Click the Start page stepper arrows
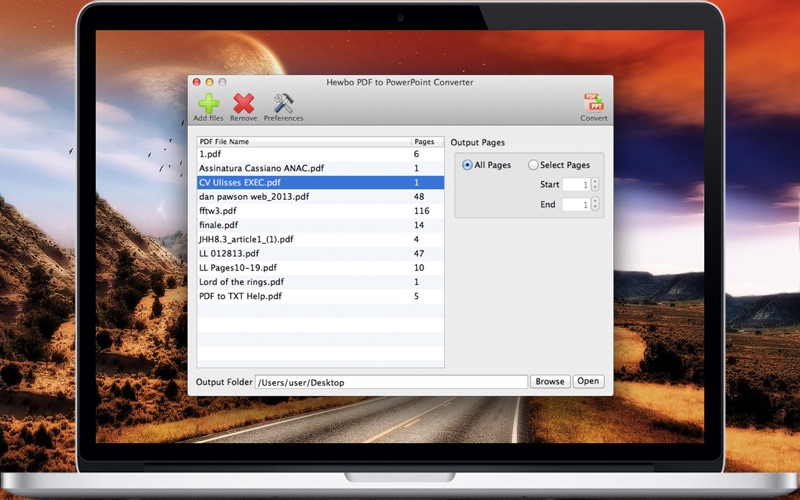Image resolution: width=800 pixels, height=500 pixels. [595, 184]
